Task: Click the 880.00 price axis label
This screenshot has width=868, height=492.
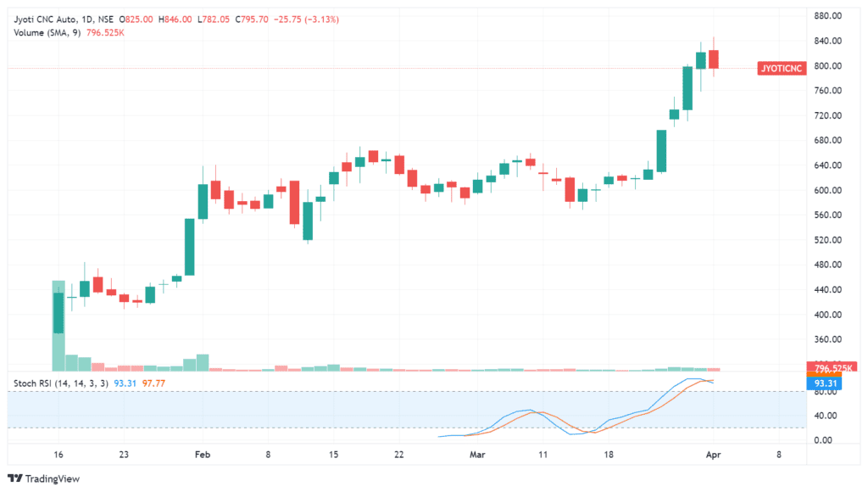Action: [x=827, y=15]
